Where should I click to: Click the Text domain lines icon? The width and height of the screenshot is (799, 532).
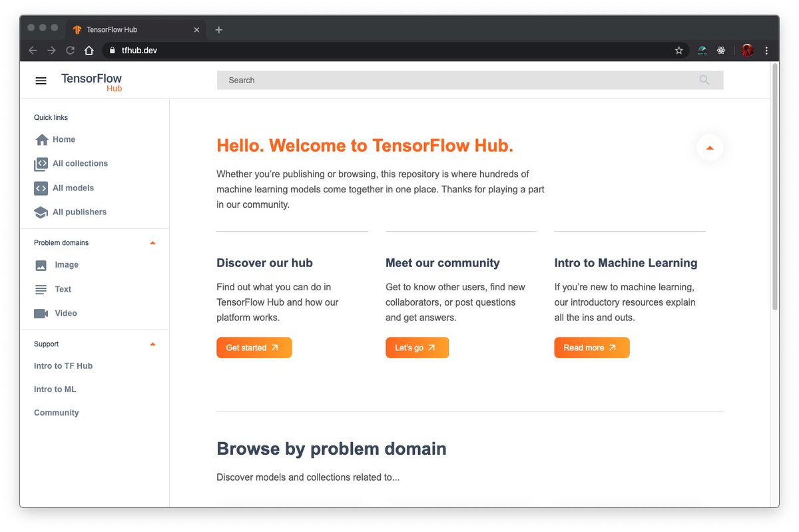[x=41, y=290]
